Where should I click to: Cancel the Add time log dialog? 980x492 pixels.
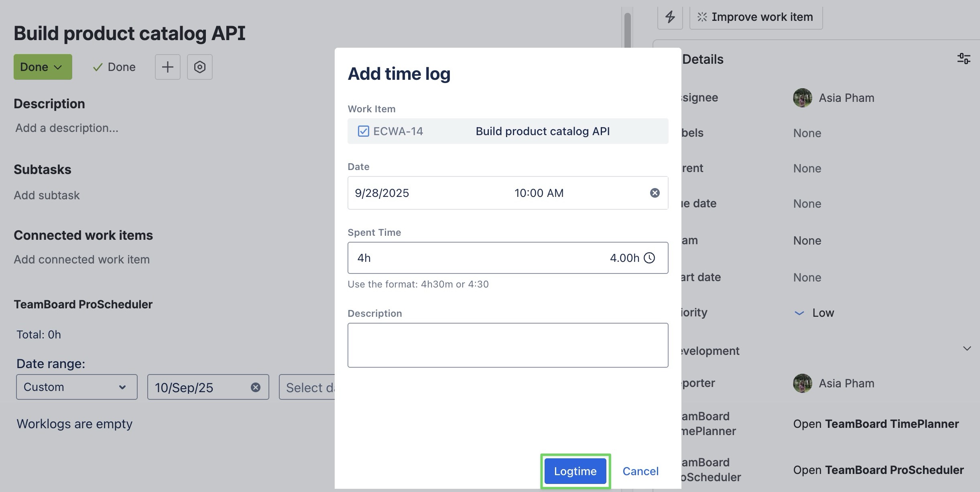tap(640, 471)
